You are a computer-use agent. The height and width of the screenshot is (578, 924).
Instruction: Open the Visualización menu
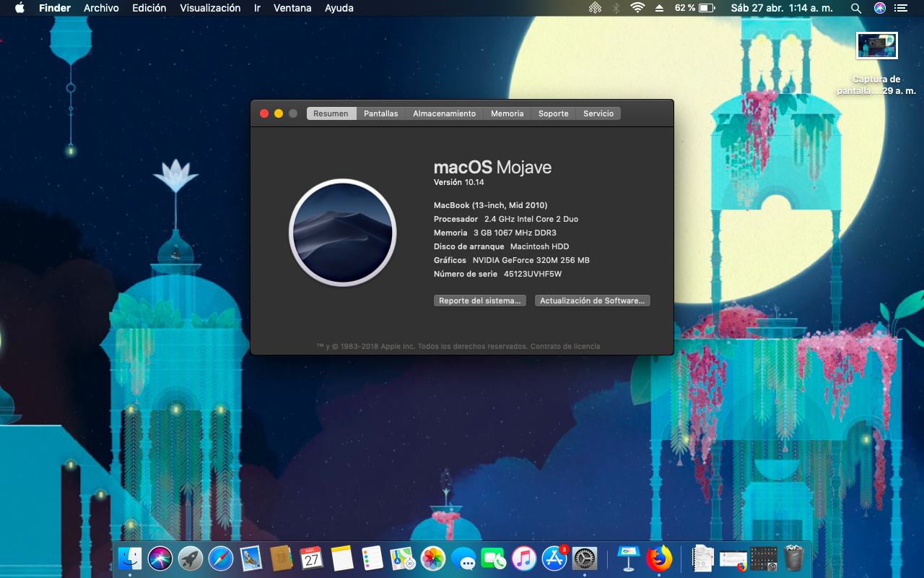click(x=210, y=8)
